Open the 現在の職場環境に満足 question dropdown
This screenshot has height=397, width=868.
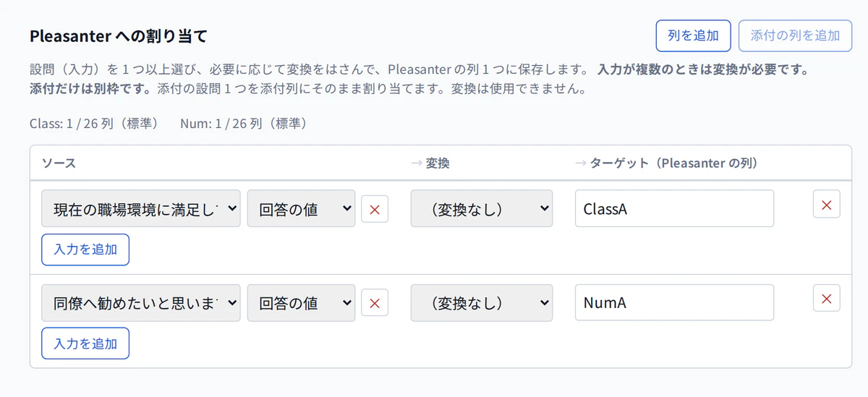[141, 209]
